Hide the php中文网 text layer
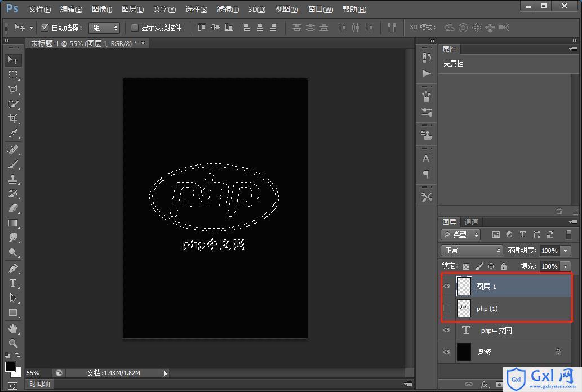Viewport: 582px width, 392px height. pos(447,330)
